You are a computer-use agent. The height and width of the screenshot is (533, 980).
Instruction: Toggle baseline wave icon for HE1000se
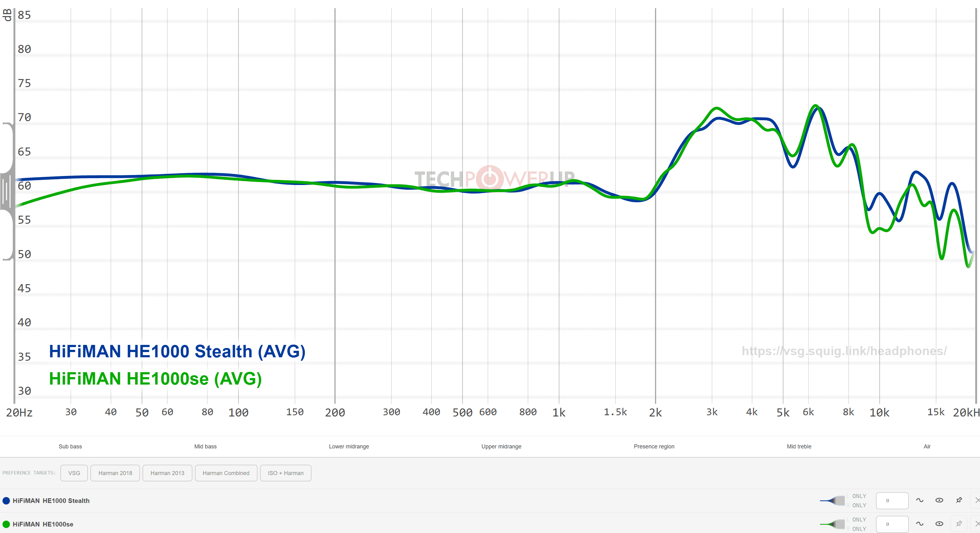[x=920, y=524]
